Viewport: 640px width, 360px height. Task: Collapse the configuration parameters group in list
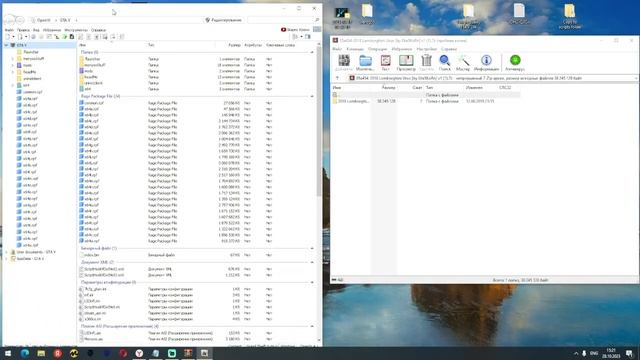312,282
